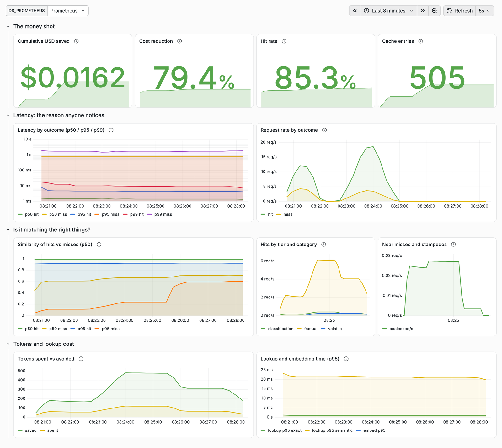Click info icon on Lookup and embedding time
Viewport: 502px width, 448px height.
(x=346, y=359)
